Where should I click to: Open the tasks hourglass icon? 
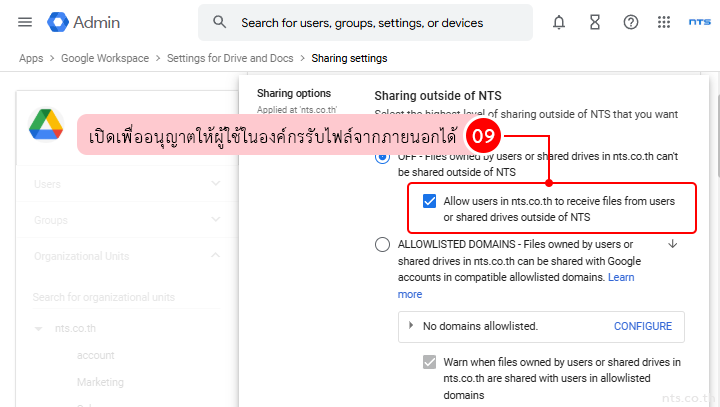tap(595, 22)
